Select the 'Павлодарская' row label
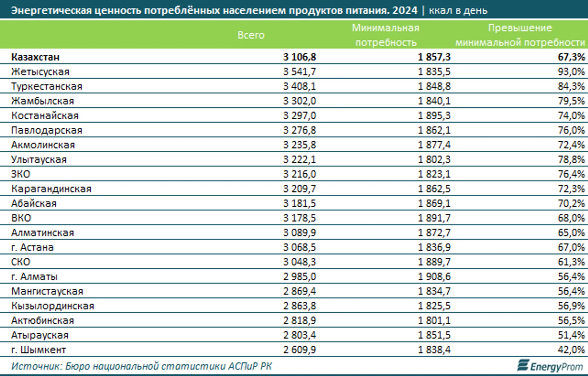The image size is (588, 376). point(47,130)
